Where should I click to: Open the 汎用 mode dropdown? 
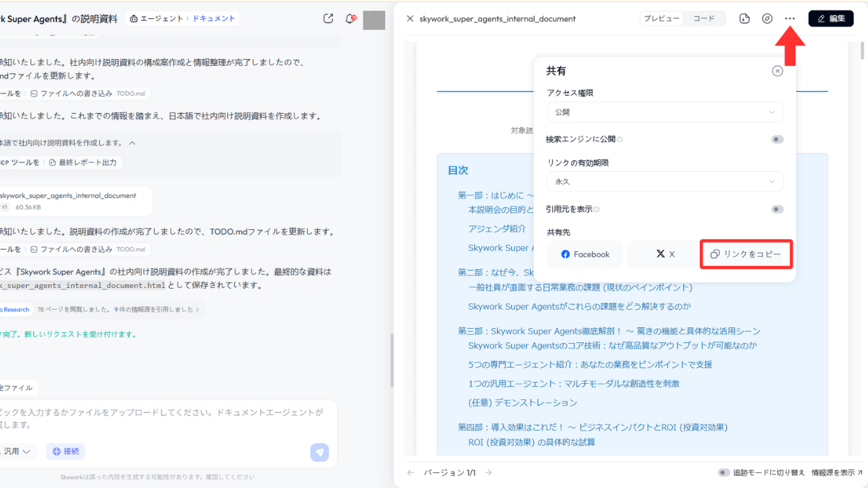point(17,451)
